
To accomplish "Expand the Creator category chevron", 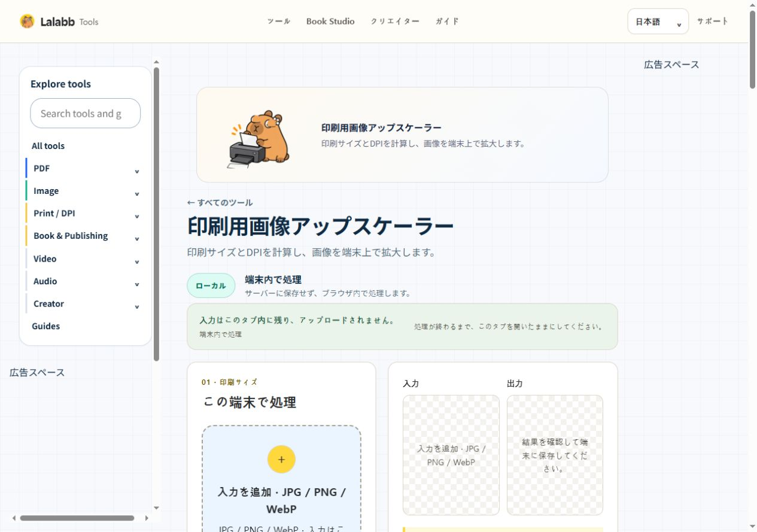I will 137,306.
